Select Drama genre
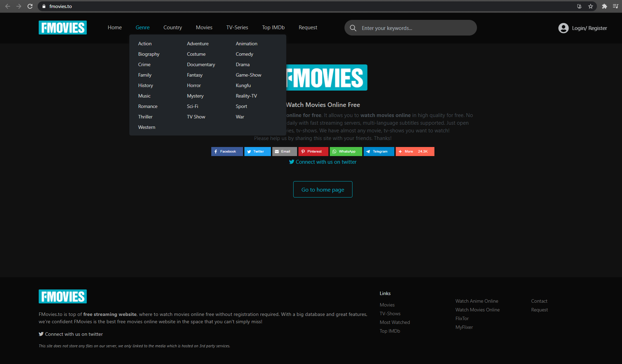The image size is (622, 364). 243,64
